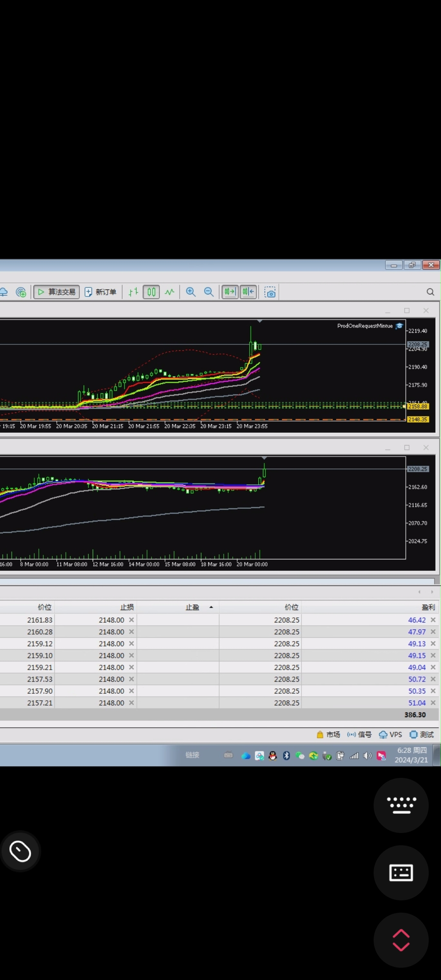Close the position with profit 46.42

[433, 620]
